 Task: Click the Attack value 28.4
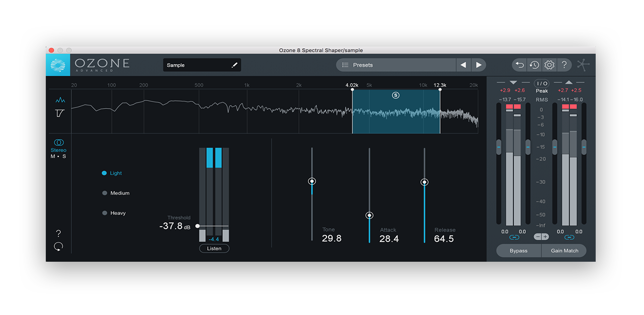point(389,239)
